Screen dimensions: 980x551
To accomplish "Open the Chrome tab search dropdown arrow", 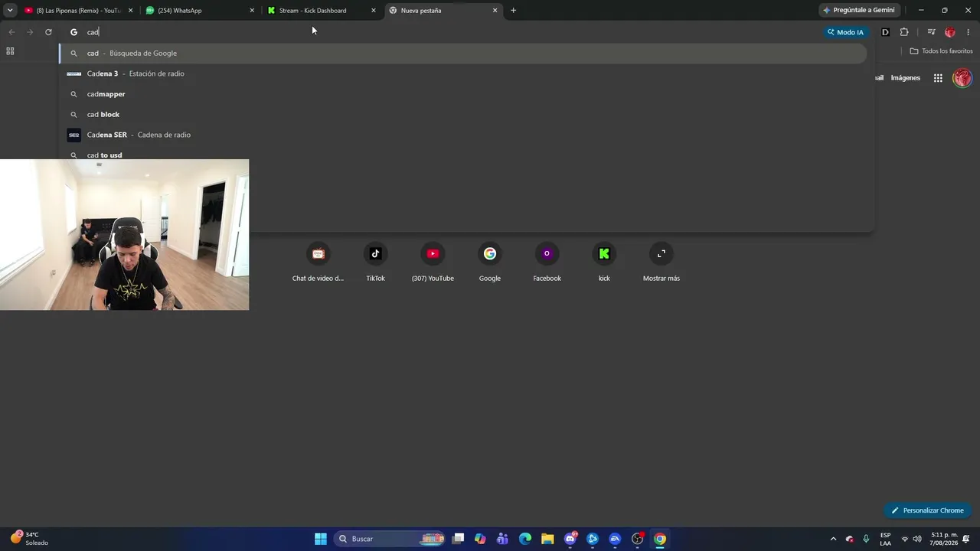I will coord(10,10).
